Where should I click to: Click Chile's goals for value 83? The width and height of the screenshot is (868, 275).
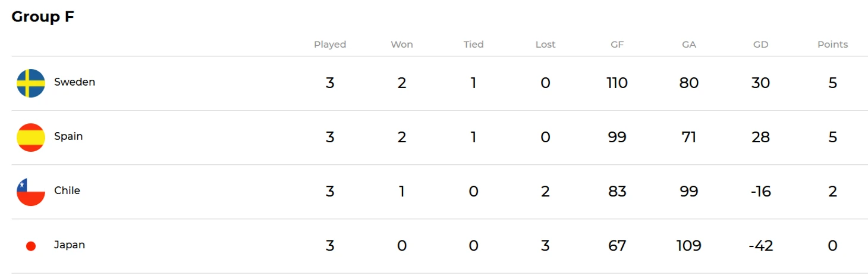pyautogui.click(x=617, y=191)
